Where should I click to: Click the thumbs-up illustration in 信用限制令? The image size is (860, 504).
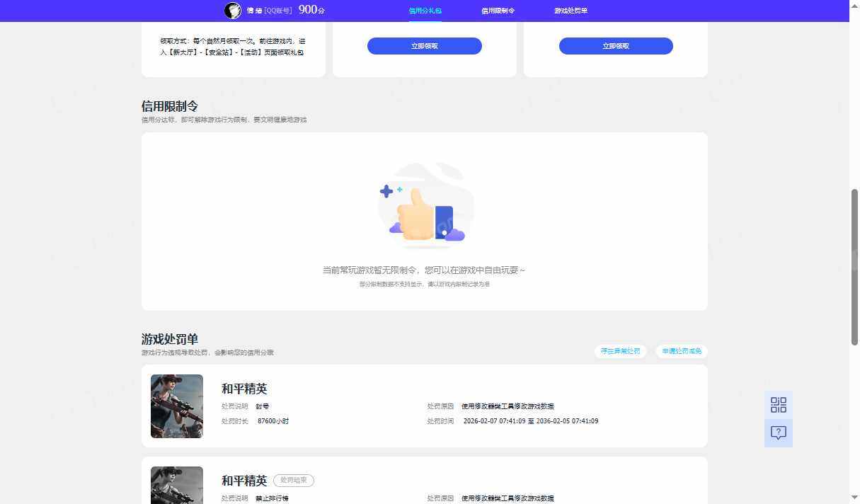point(426,207)
